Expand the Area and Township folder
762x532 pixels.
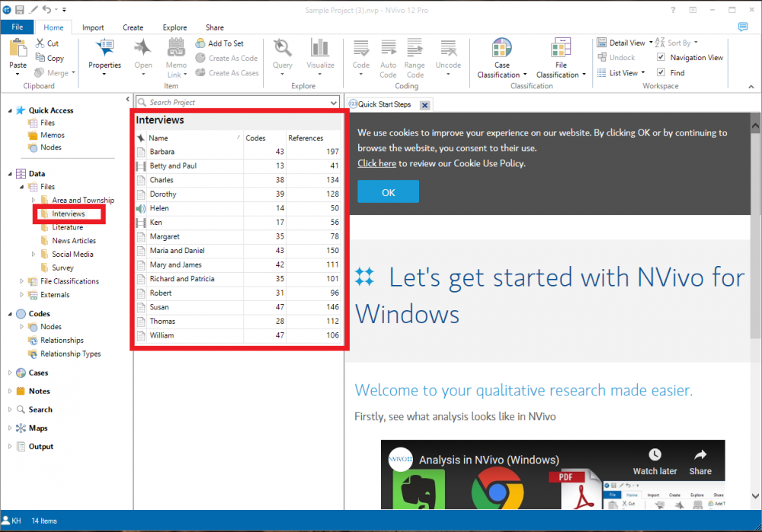pos(34,200)
